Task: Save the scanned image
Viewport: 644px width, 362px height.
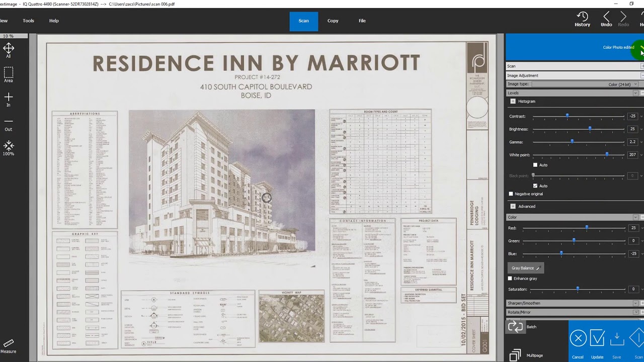Action: [617, 343]
